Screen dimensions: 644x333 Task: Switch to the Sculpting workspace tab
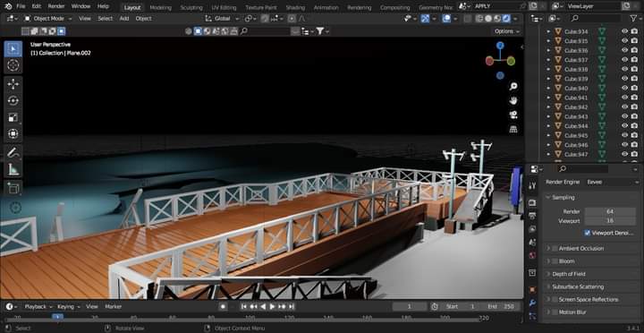(191, 7)
